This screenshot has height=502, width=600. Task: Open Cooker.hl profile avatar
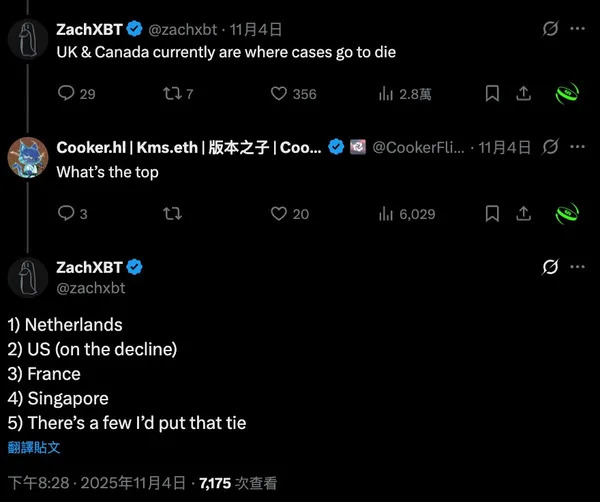click(x=28, y=156)
